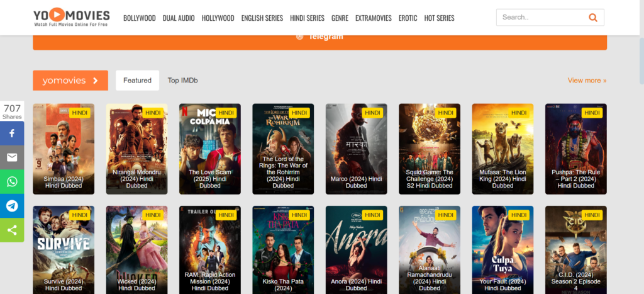
Task: Click HINDI badge on Anora poster
Action: pyautogui.click(x=372, y=215)
